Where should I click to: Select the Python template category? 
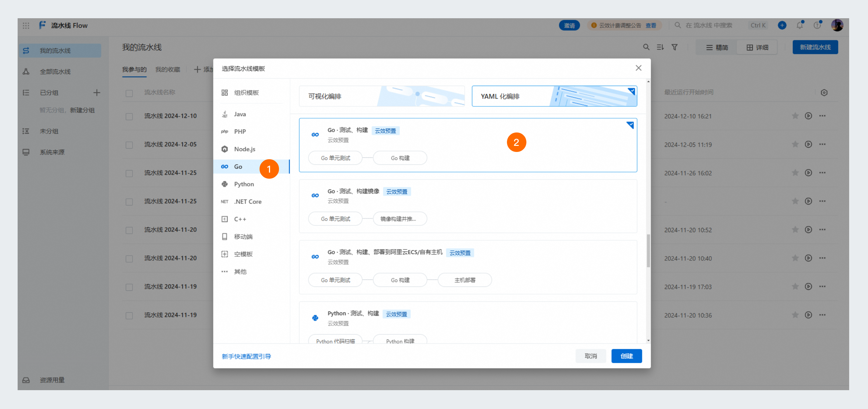click(252, 184)
